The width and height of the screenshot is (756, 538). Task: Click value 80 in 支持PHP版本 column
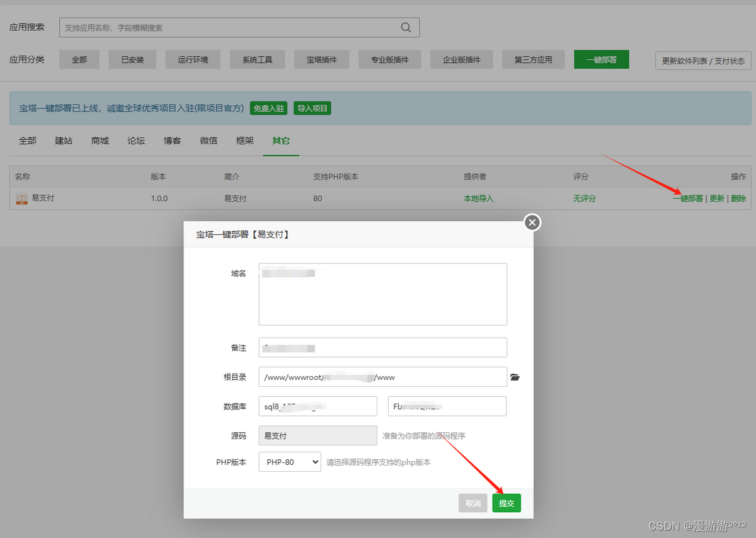[318, 198]
